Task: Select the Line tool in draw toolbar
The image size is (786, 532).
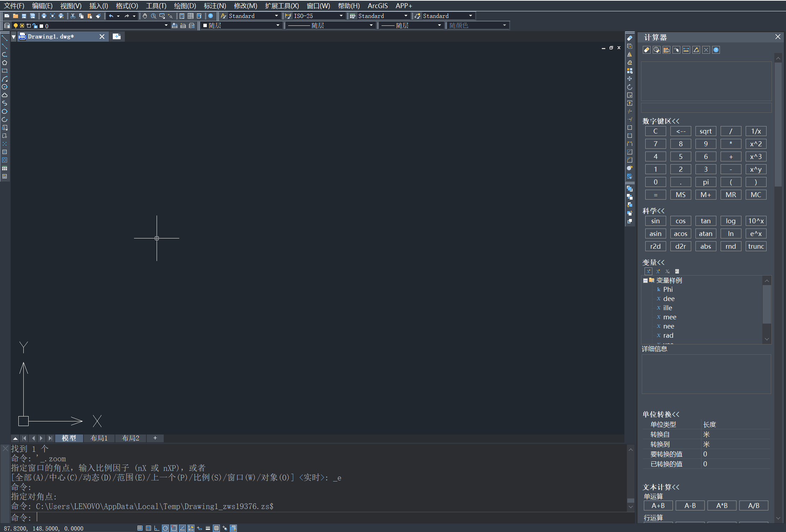Action: click(x=5, y=38)
